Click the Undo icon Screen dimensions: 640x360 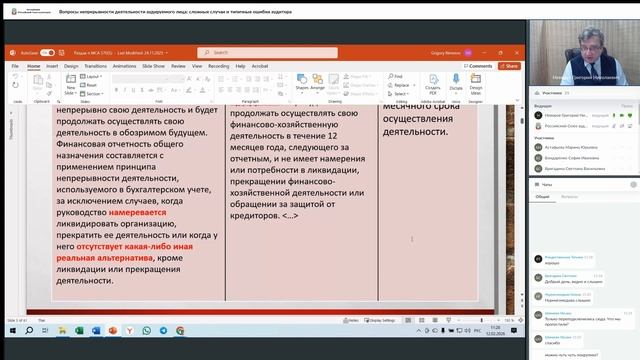[16, 76]
